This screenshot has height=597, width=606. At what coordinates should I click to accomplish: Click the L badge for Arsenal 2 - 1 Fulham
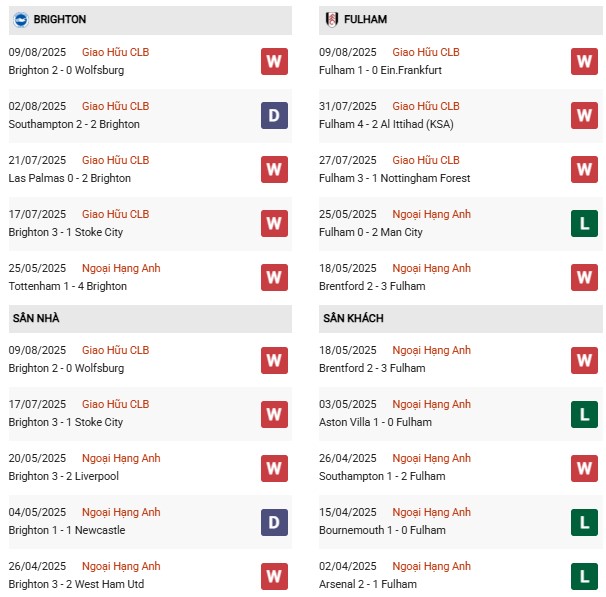(x=584, y=576)
